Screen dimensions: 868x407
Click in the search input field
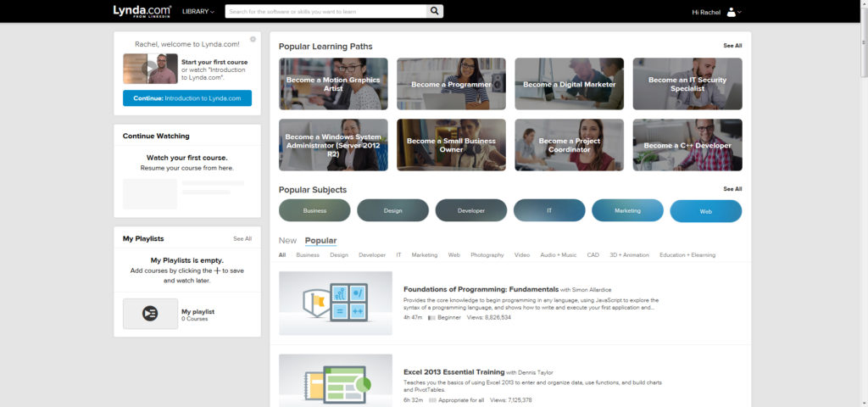click(325, 12)
